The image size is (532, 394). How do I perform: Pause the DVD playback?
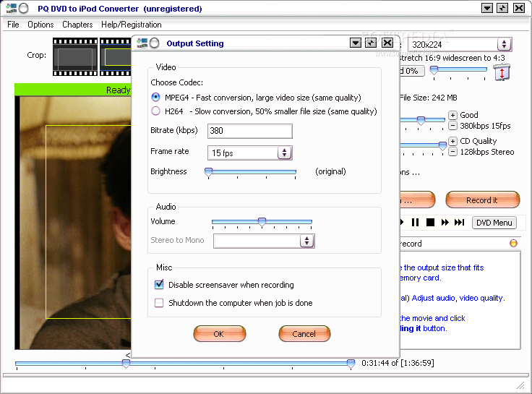tap(415, 222)
